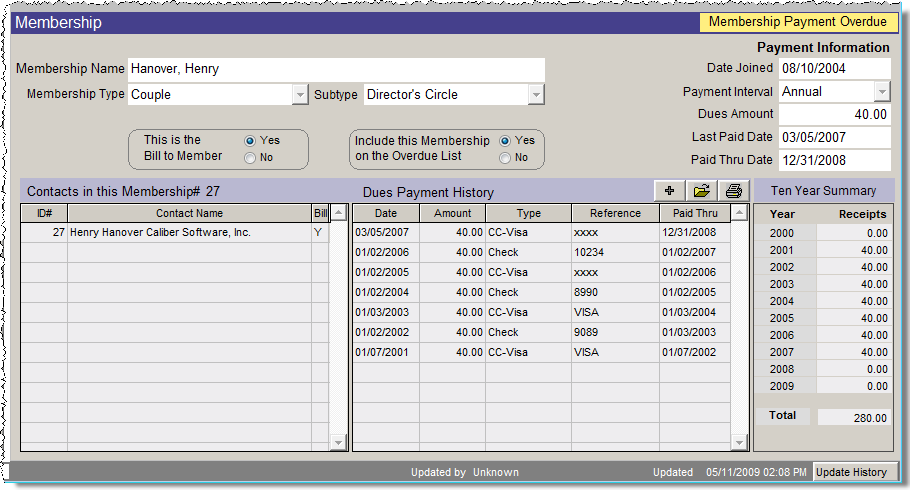Click reference number 9089
This screenshot has height=490, width=910.
click(x=586, y=333)
